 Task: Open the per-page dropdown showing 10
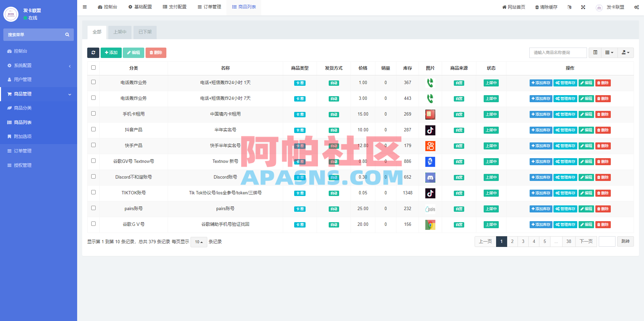click(x=199, y=242)
